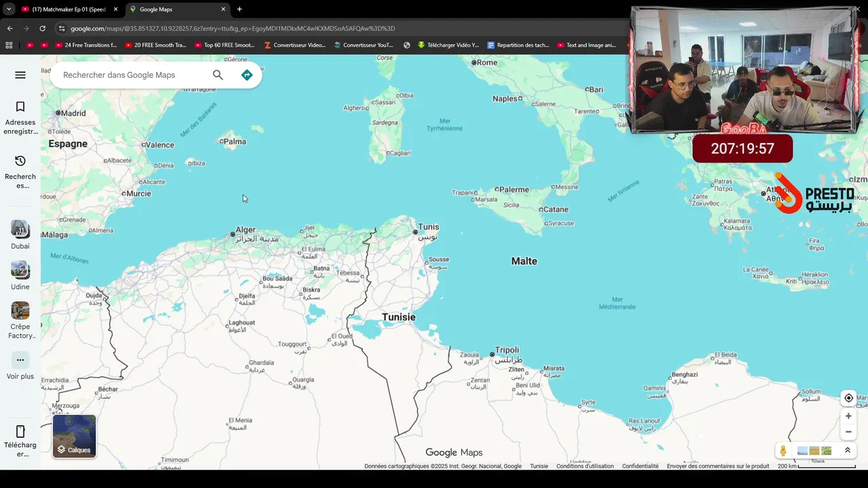Click the Tunisie country label
The image size is (868, 488).
[x=399, y=317]
